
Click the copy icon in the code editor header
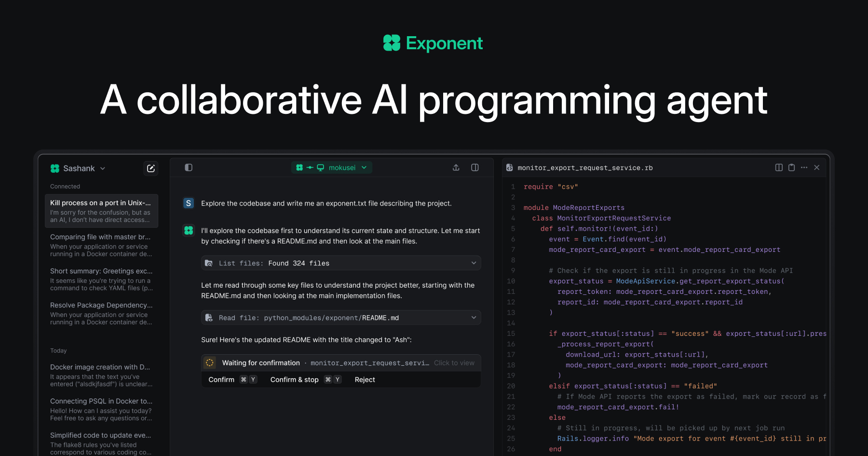791,167
